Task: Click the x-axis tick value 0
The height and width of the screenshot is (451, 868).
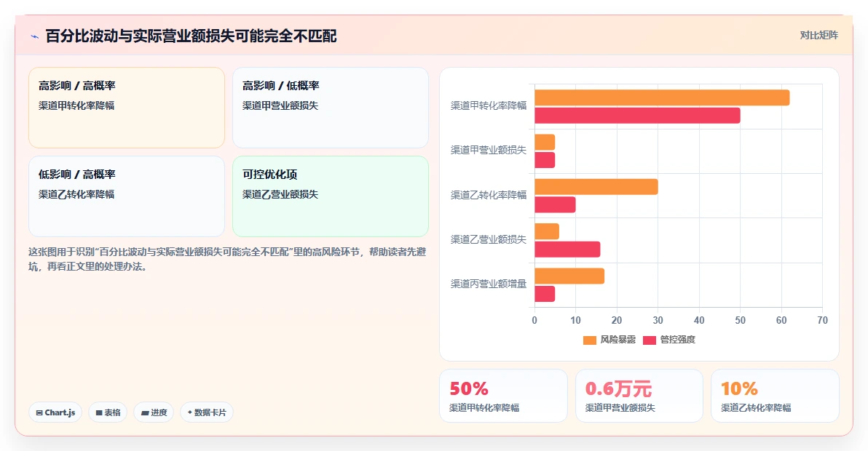Action: pos(534,321)
